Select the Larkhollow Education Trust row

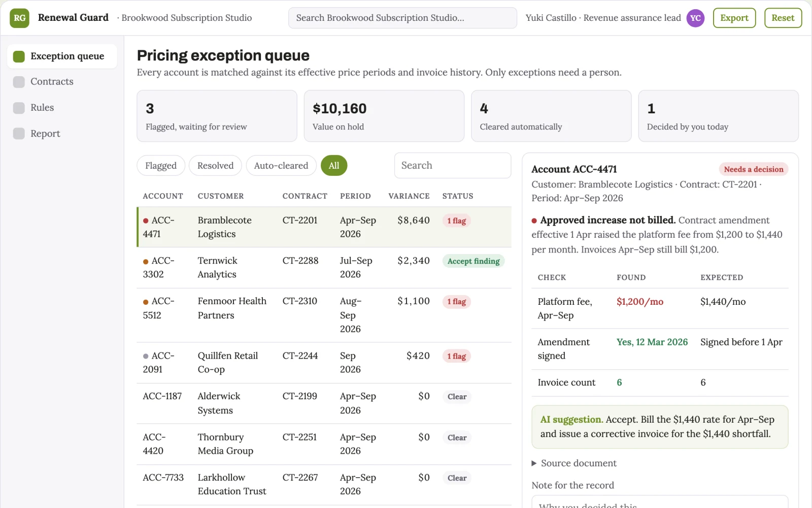click(324, 485)
